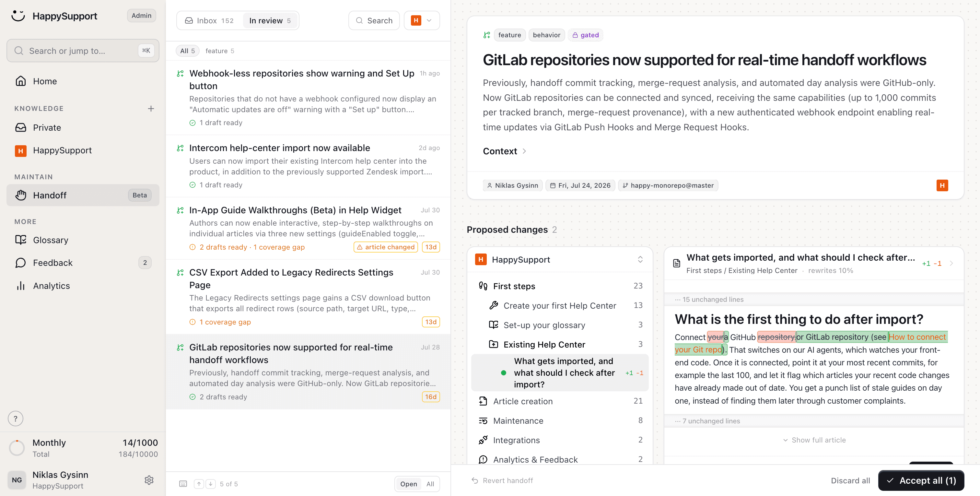The image size is (980, 496).
Task: Click the HappySupport smiley logo icon
Action: pyautogui.click(x=18, y=16)
